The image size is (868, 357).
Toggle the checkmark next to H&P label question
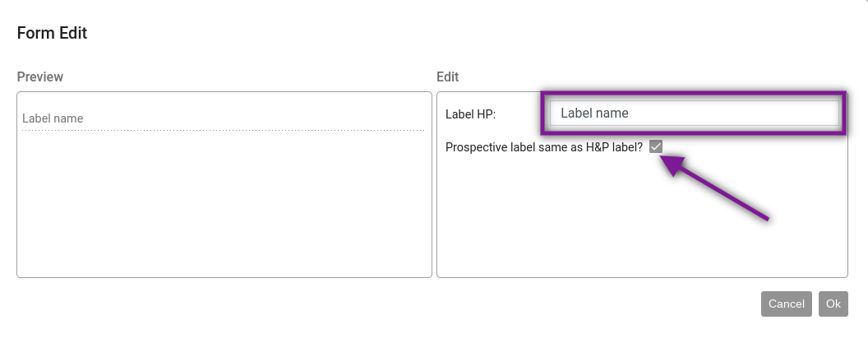pos(655,146)
